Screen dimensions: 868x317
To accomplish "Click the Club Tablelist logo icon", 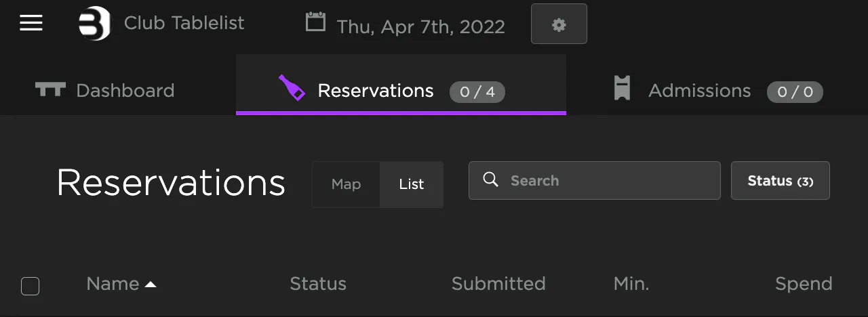I will pos(94,24).
